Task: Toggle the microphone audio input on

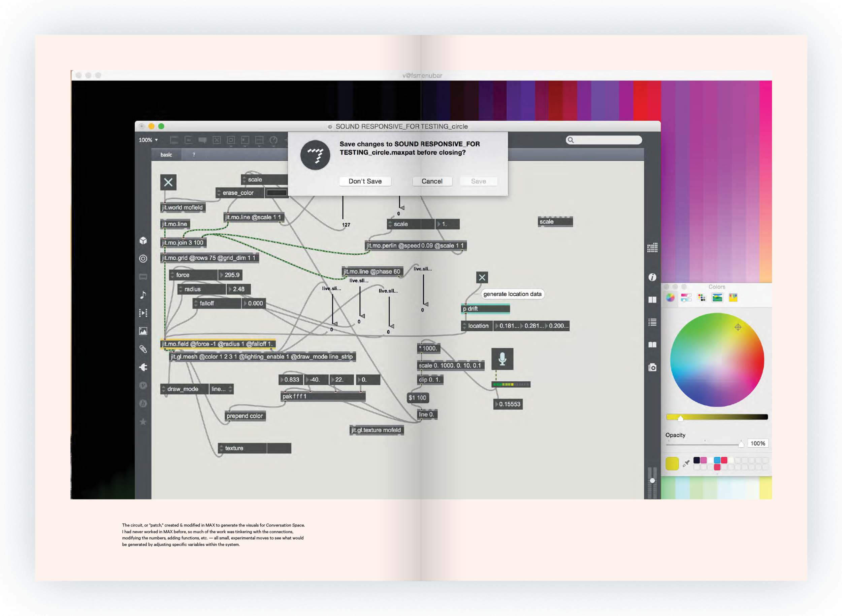Action: click(x=502, y=359)
